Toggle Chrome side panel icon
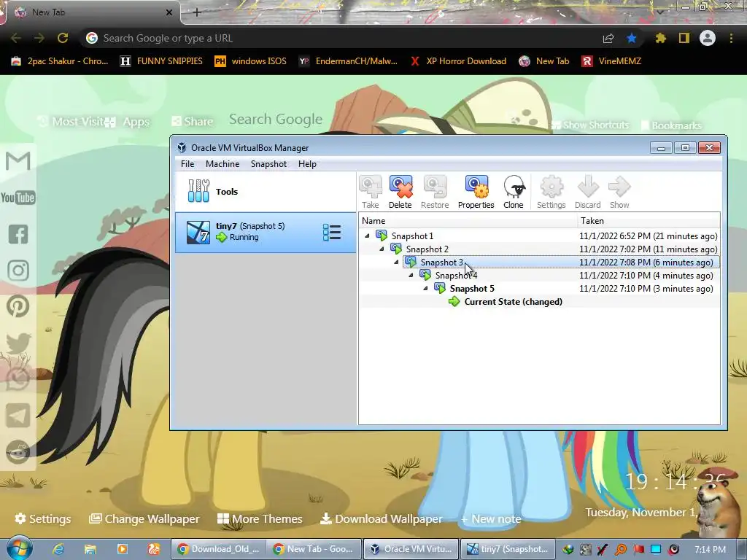Viewport: 747px width, 560px height. click(x=684, y=38)
